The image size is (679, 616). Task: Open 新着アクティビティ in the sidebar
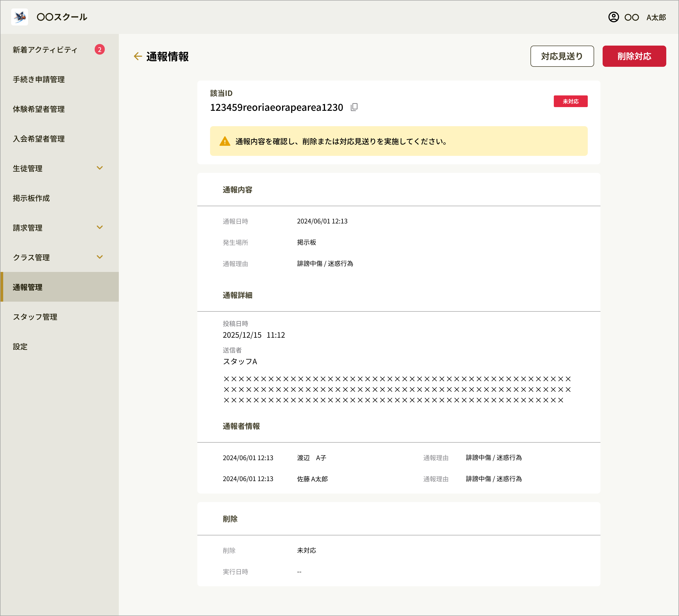click(x=59, y=50)
